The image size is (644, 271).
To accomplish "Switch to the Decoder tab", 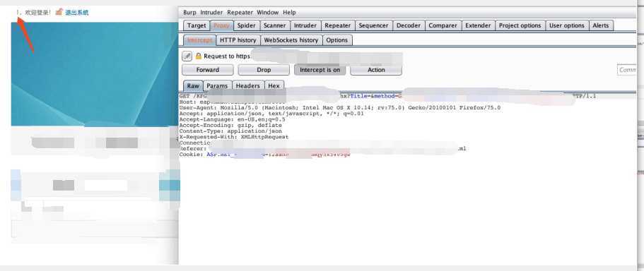I will click(409, 25).
